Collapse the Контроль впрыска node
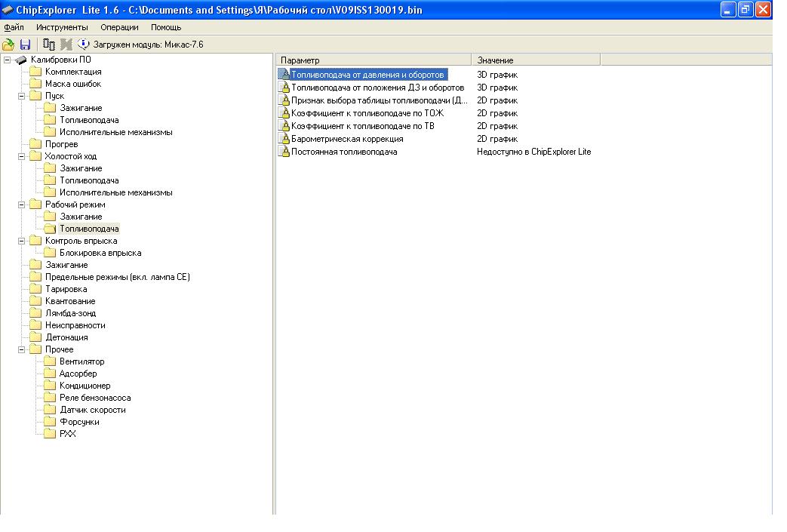 (x=21, y=241)
